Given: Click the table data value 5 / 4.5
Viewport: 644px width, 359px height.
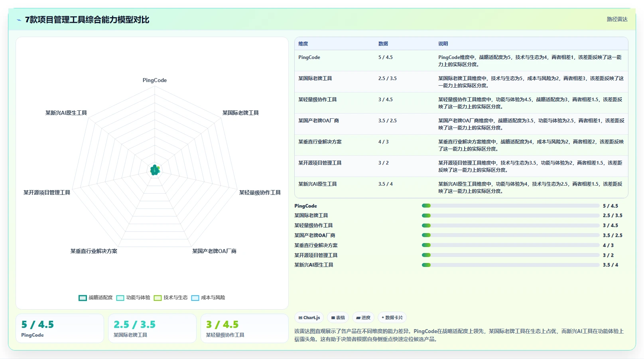Looking at the screenshot, I should click(x=386, y=57).
